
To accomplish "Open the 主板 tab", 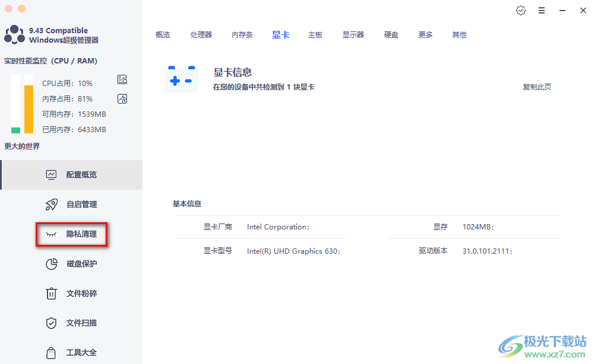I will tap(315, 35).
